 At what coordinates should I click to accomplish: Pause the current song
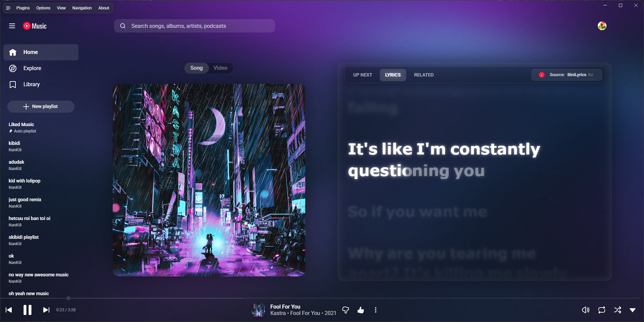click(x=28, y=310)
